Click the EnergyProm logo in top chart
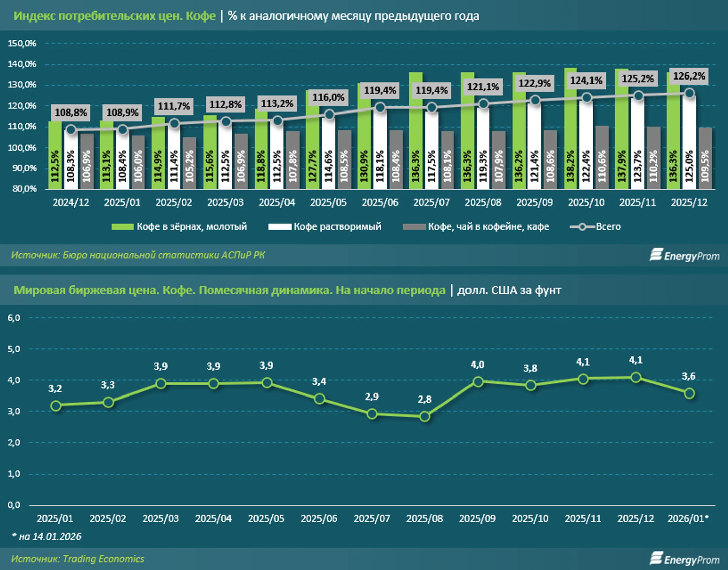This screenshot has height=570, width=728. click(685, 255)
